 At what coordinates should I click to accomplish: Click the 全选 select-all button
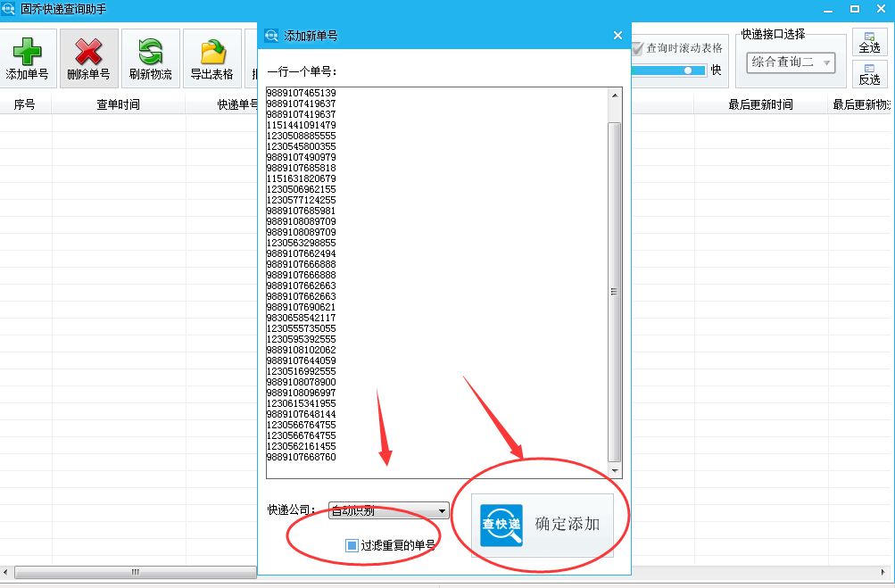869,42
